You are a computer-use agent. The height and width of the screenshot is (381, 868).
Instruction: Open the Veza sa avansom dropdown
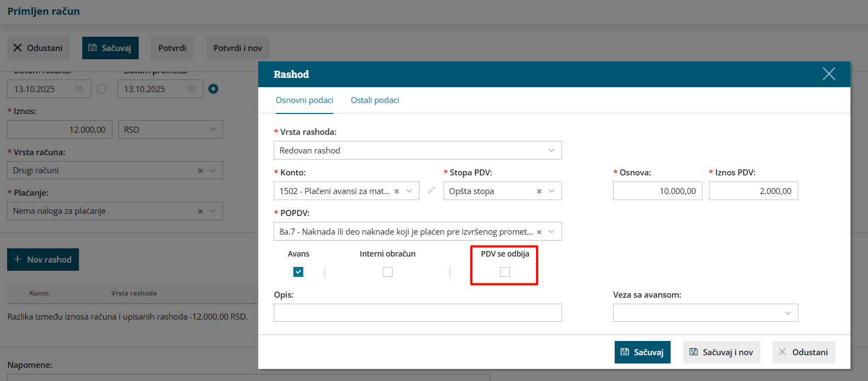click(x=705, y=313)
